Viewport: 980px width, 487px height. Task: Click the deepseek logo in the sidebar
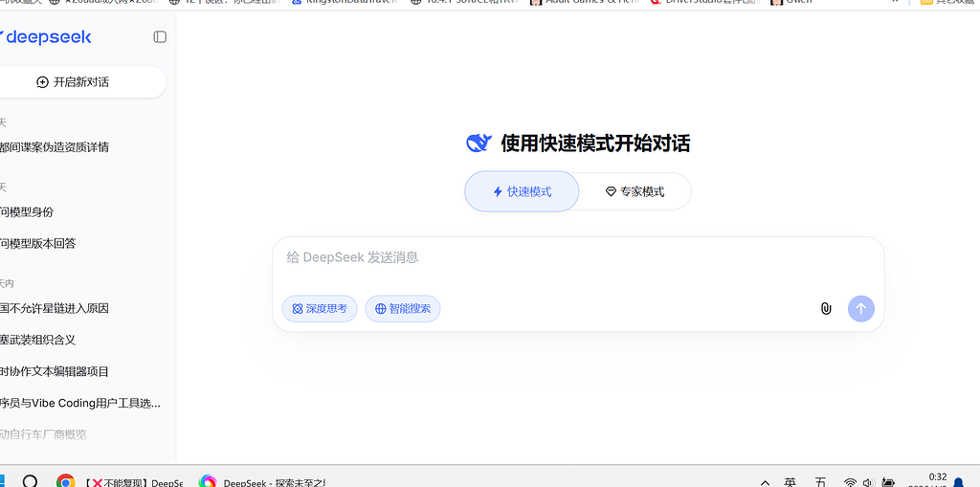point(46,37)
